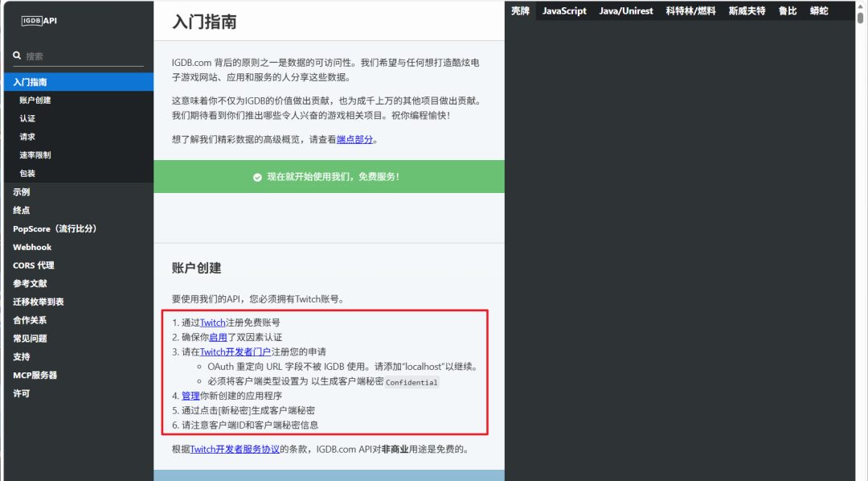Select the 壳牌 code tab
Viewport: 868px width, 481px height.
(520, 10)
